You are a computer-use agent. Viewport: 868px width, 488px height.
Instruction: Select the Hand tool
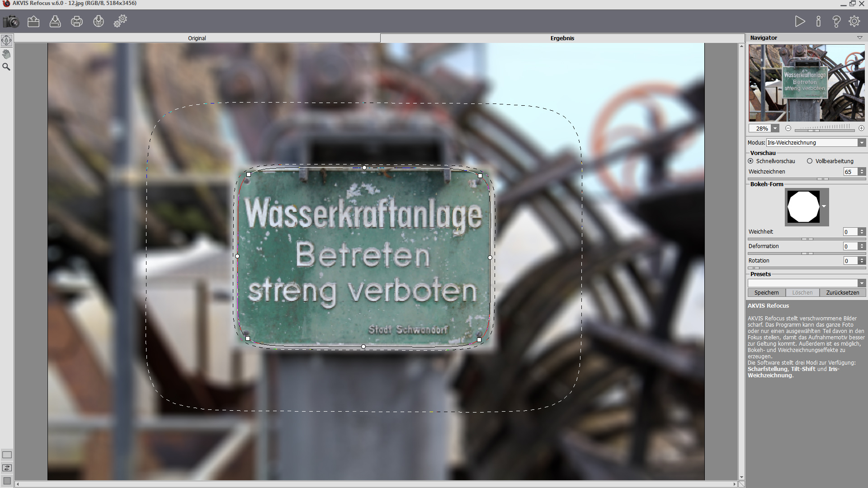click(x=6, y=54)
